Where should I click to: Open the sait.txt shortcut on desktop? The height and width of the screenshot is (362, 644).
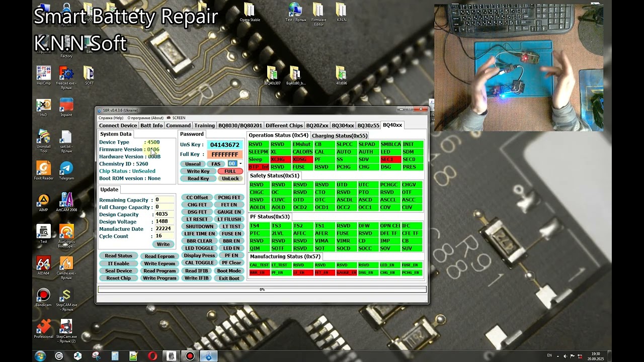[66, 141]
